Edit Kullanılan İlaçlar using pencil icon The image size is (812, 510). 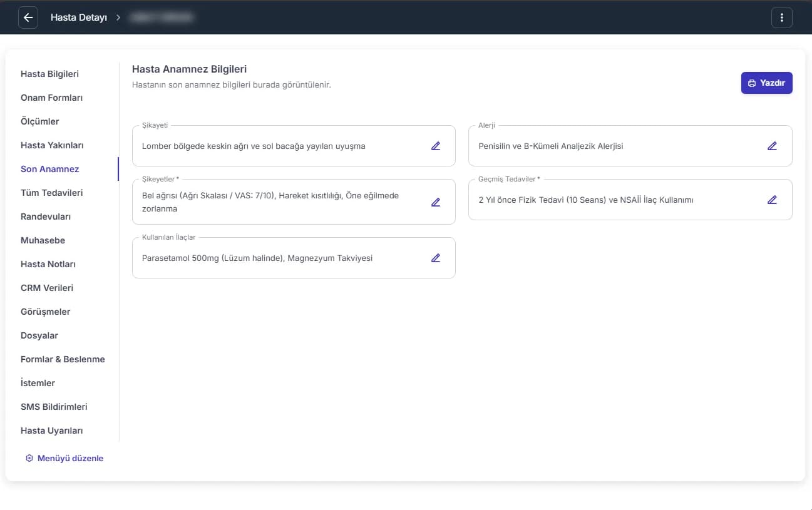click(436, 258)
